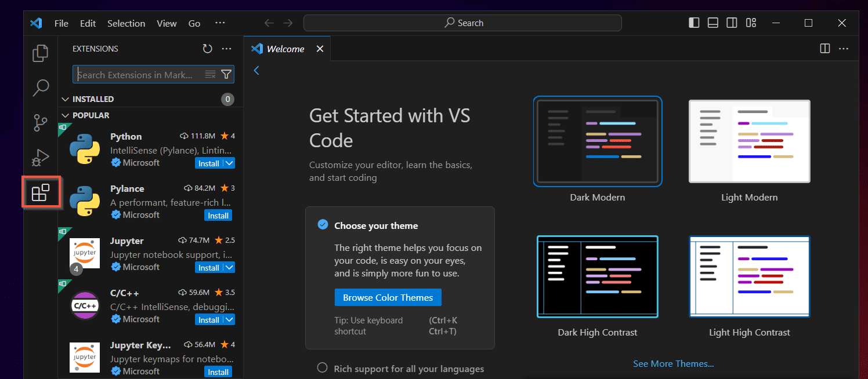Install the Jupyter Keymap extension
This screenshot has width=868, height=379.
[218, 372]
